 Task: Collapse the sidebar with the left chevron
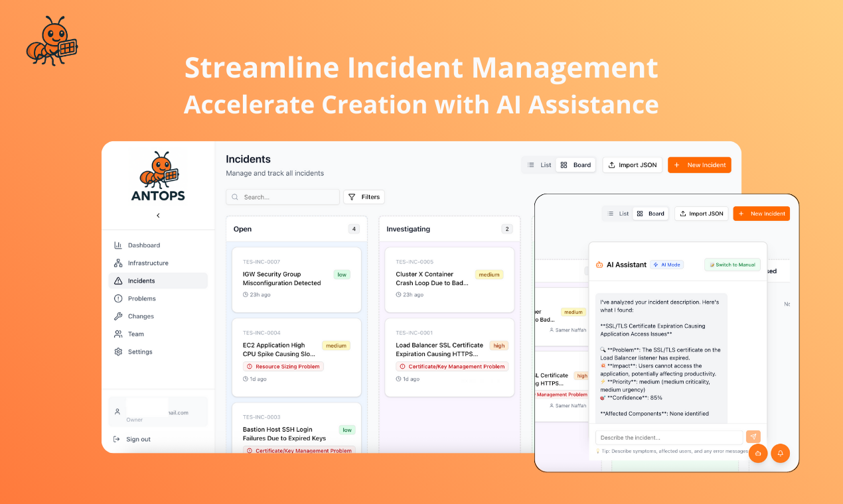(158, 216)
